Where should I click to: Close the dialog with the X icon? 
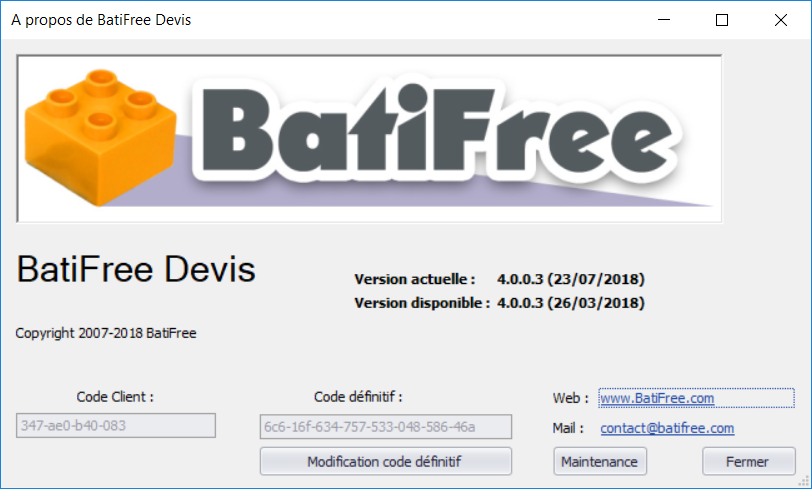tap(780, 20)
